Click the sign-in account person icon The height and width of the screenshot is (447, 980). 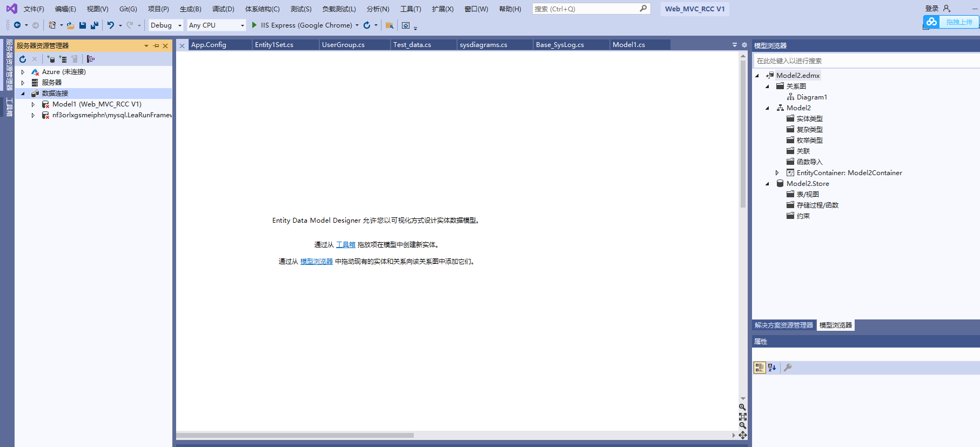[947, 9]
